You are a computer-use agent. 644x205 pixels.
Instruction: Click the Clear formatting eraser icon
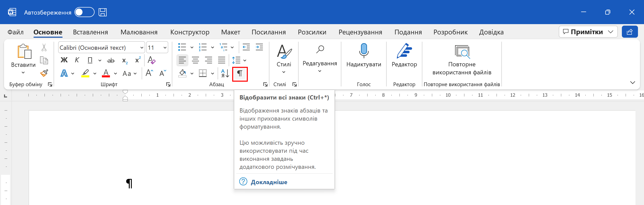[x=151, y=60]
